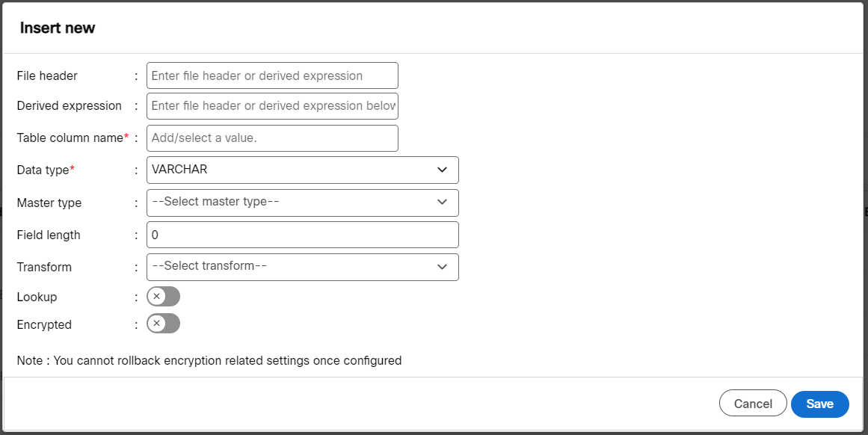
Task: Open the Data type dropdown
Action: click(x=302, y=170)
